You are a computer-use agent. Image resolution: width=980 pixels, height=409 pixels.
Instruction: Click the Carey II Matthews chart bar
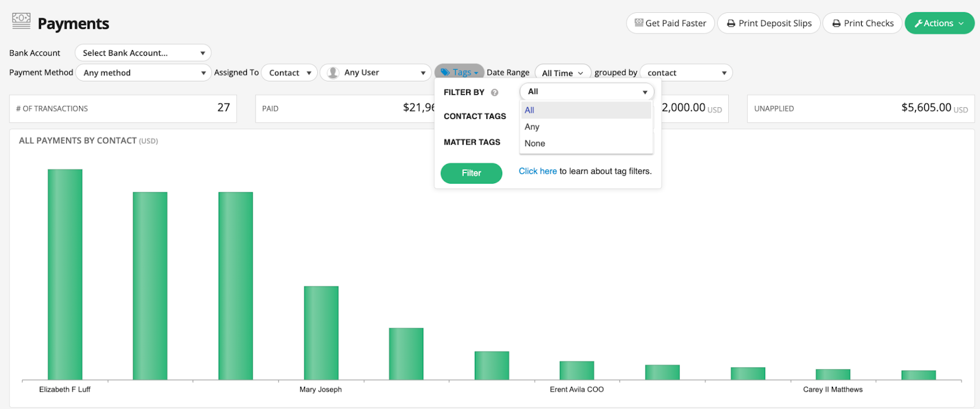point(833,375)
